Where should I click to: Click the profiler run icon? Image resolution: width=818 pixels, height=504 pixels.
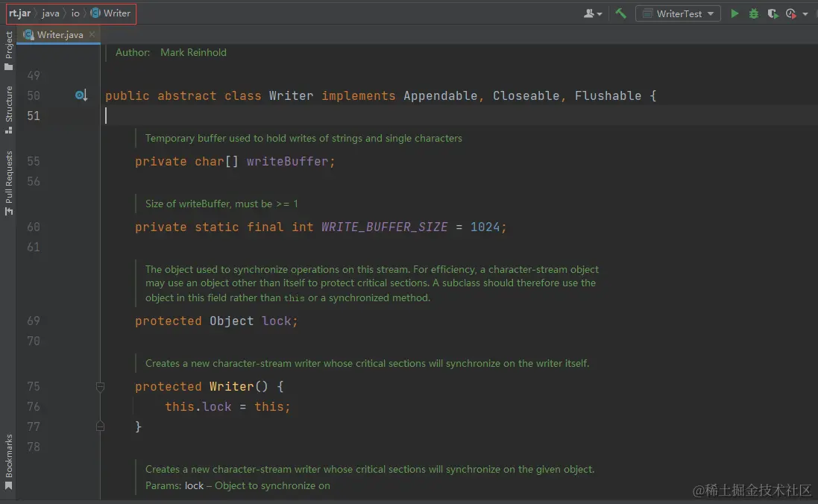pyautogui.click(x=791, y=13)
